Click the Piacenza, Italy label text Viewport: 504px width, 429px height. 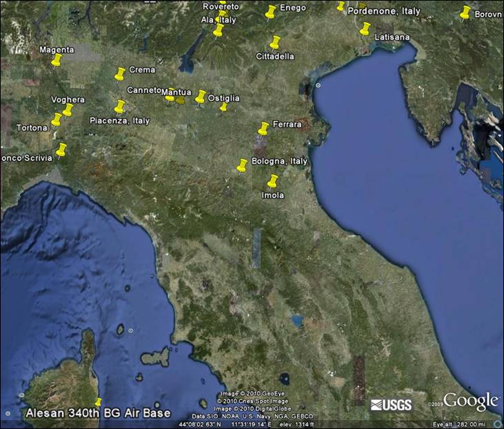coord(119,121)
